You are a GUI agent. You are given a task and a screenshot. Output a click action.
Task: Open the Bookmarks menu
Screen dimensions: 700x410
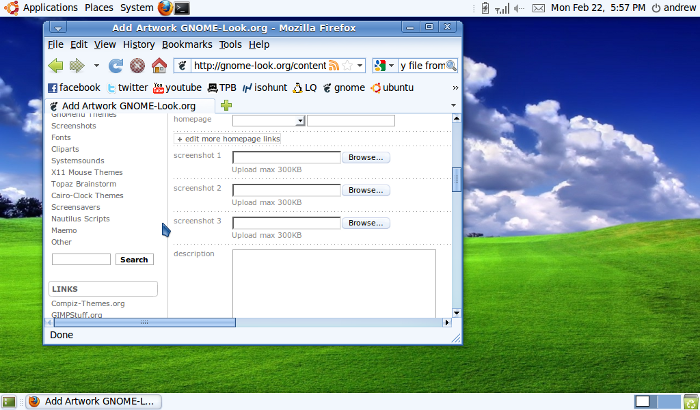[187, 45]
